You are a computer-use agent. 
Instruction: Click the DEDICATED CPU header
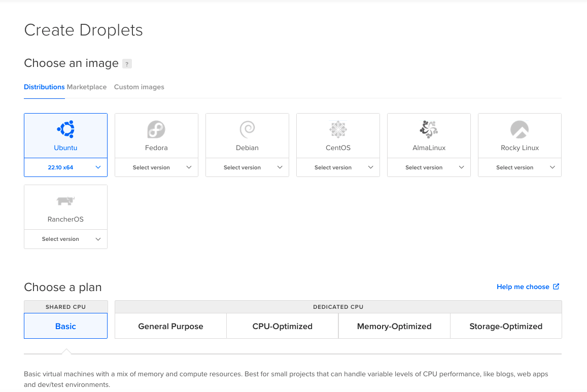click(x=338, y=307)
